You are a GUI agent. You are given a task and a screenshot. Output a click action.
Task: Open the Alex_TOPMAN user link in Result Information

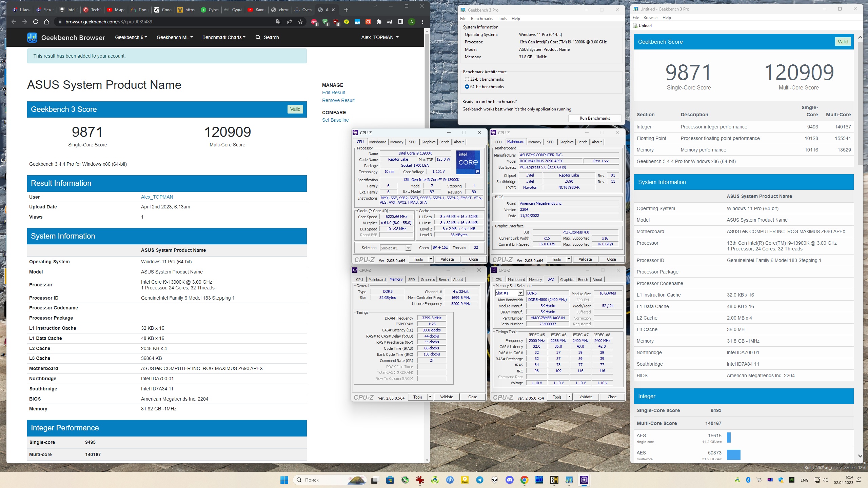[157, 197]
